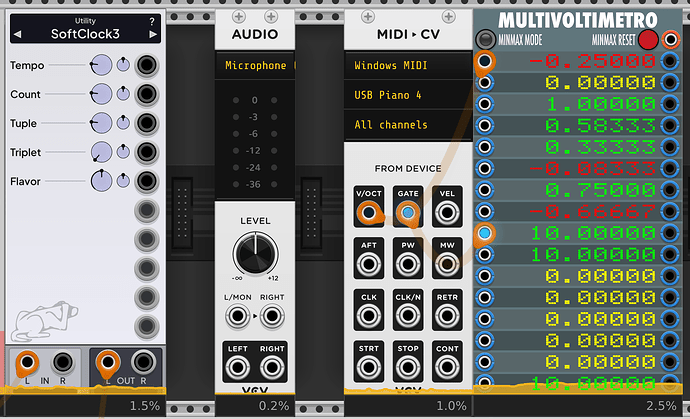Click the SoftClock3 R OUT jack
The height and width of the screenshot is (419, 690).
coord(143,363)
